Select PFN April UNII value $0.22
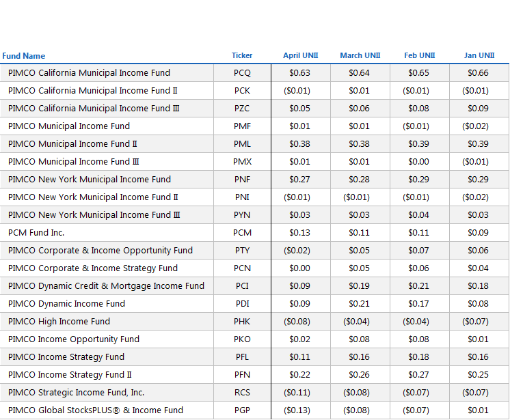The height and width of the screenshot is (420, 510). coord(301,374)
